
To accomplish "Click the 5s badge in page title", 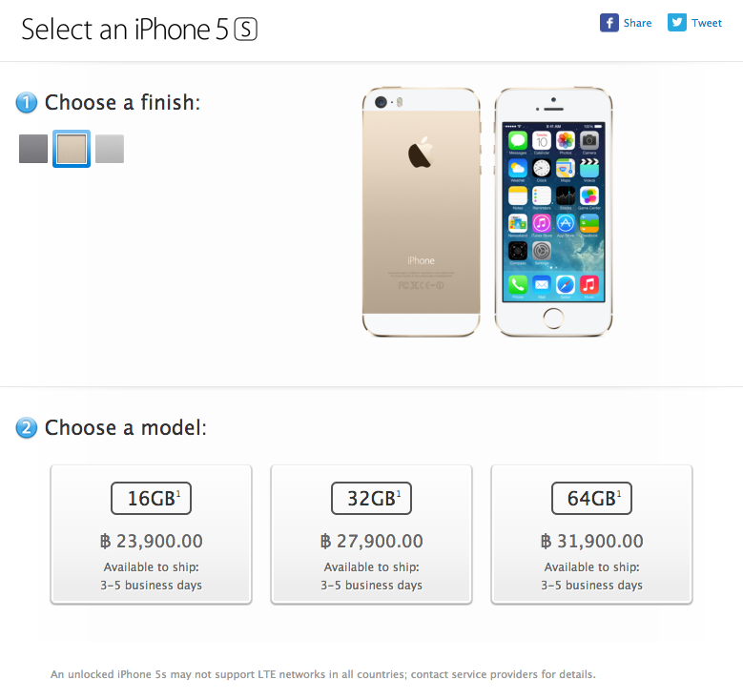I will (246, 29).
